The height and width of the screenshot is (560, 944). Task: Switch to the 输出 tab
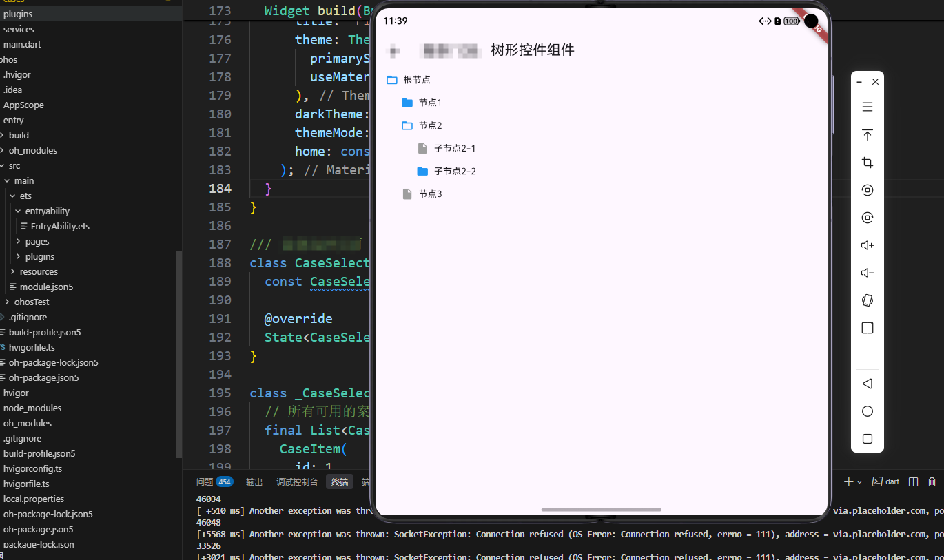coord(254,481)
